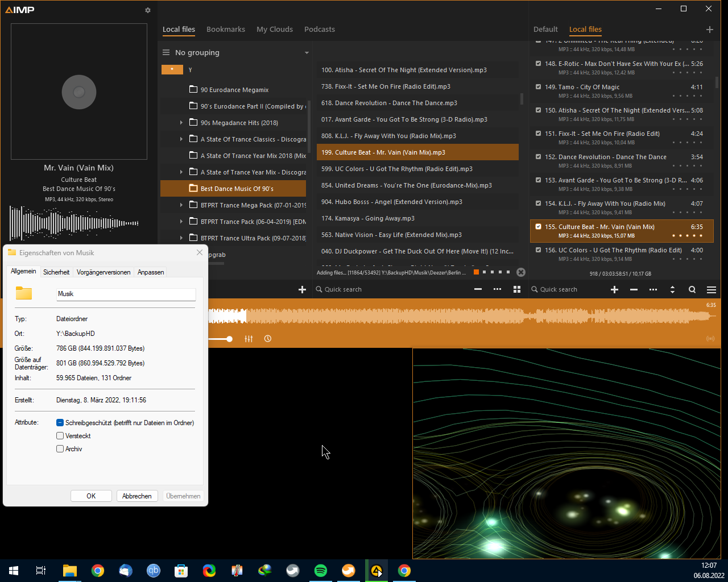Switch to the My Clouds tab

(x=275, y=30)
